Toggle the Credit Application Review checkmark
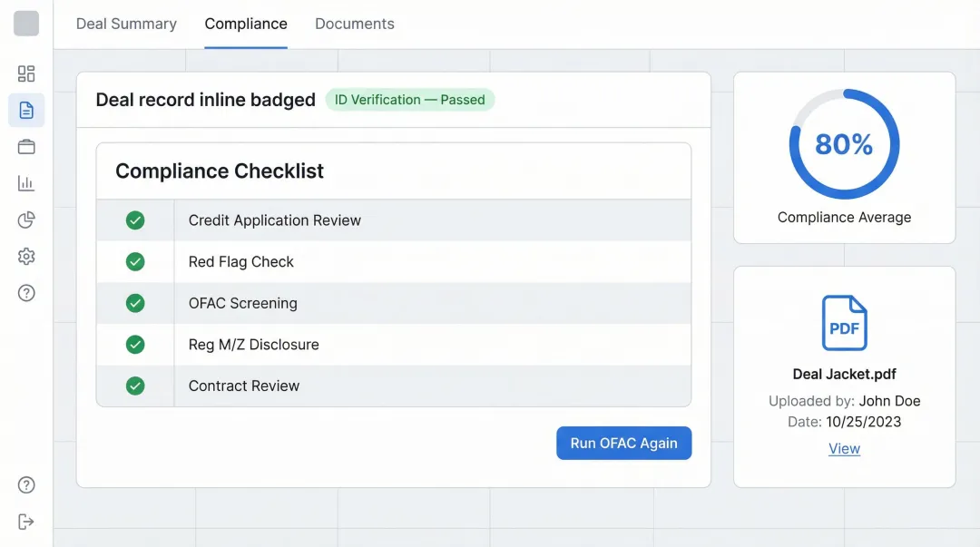This screenshot has width=980, height=547. 135,220
